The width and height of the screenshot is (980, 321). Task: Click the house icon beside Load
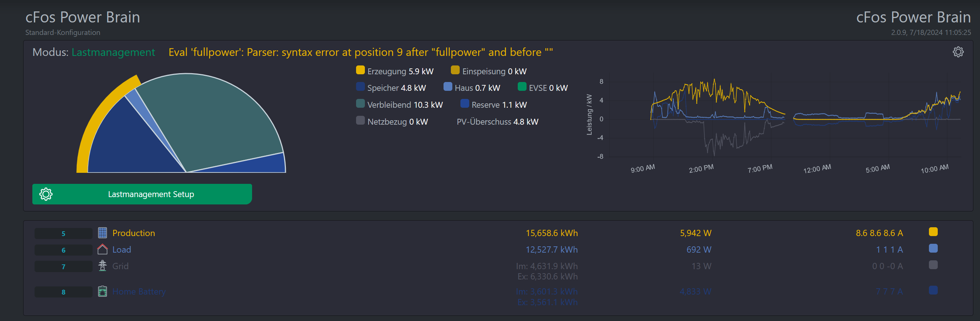[103, 249]
